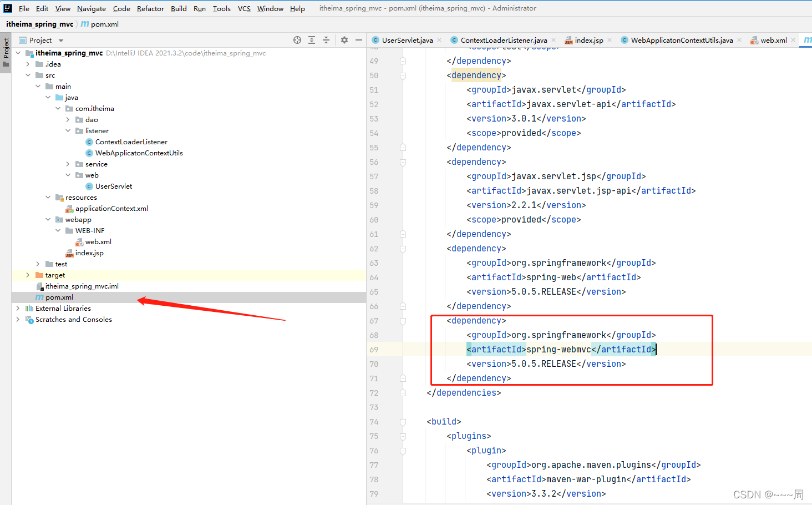Click the collapse all icon in Project panel
Viewport: 812px width, 505px height.
[x=326, y=40]
